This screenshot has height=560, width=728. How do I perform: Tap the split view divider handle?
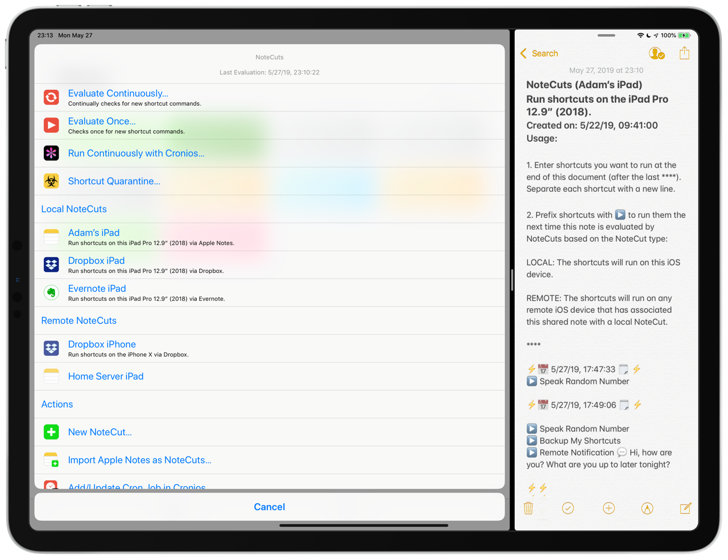[512, 280]
